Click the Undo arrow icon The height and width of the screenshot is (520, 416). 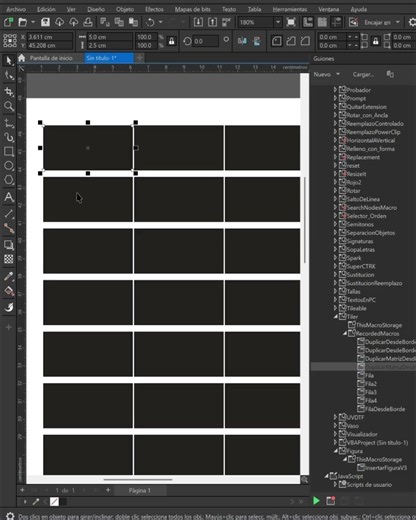pyautogui.click(x=150, y=22)
